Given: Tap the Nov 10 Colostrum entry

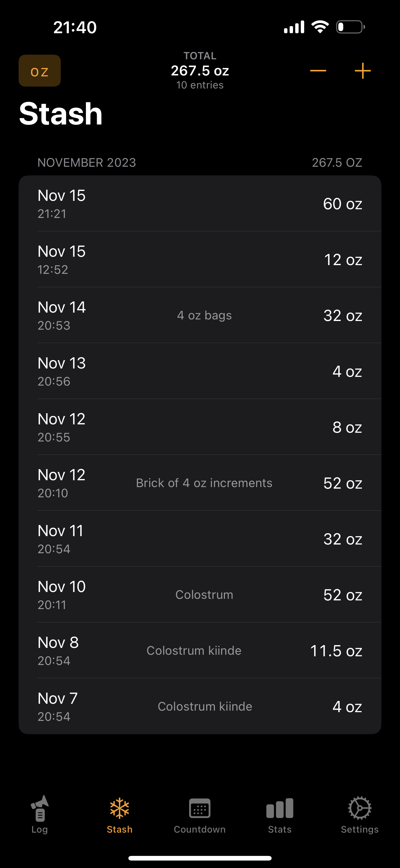Looking at the screenshot, I should [x=200, y=595].
